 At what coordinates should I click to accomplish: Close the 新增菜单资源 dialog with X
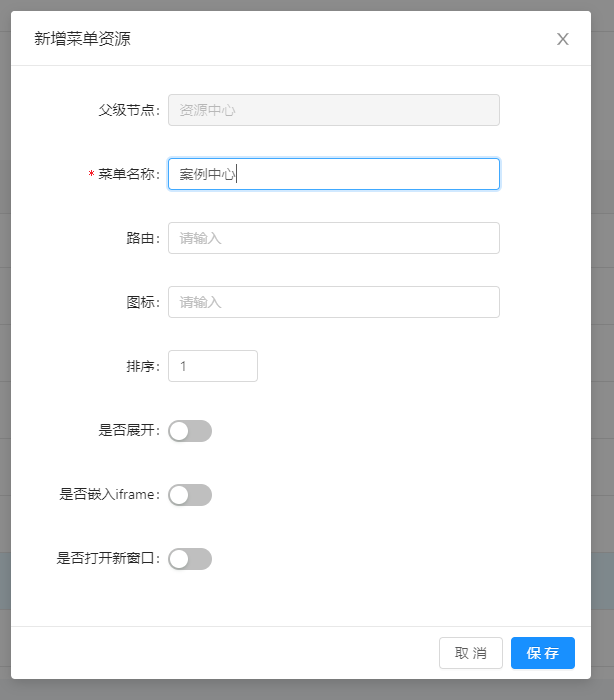pos(563,39)
